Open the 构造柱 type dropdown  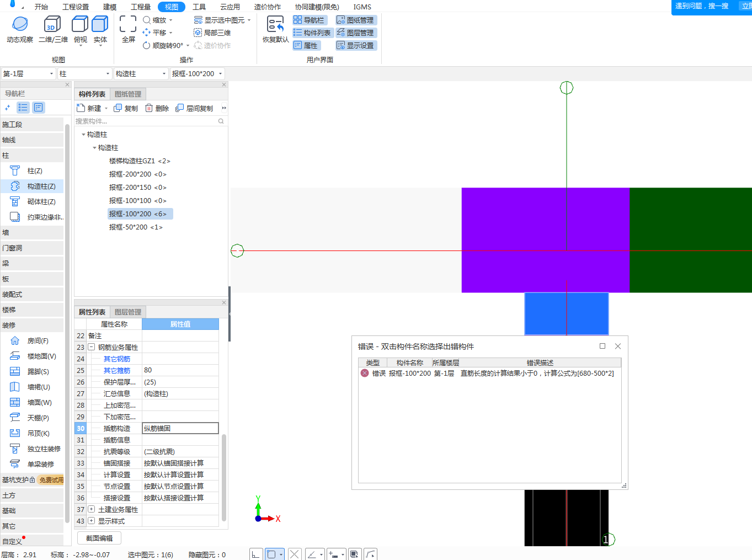tap(141, 73)
